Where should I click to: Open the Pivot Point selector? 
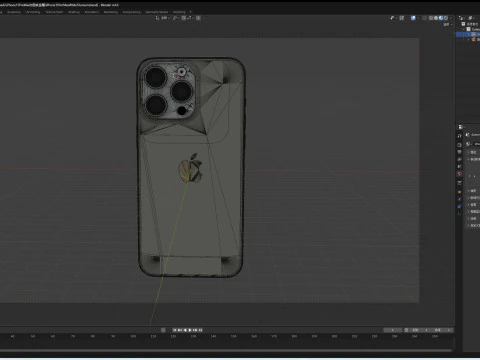click(x=176, y=18)
